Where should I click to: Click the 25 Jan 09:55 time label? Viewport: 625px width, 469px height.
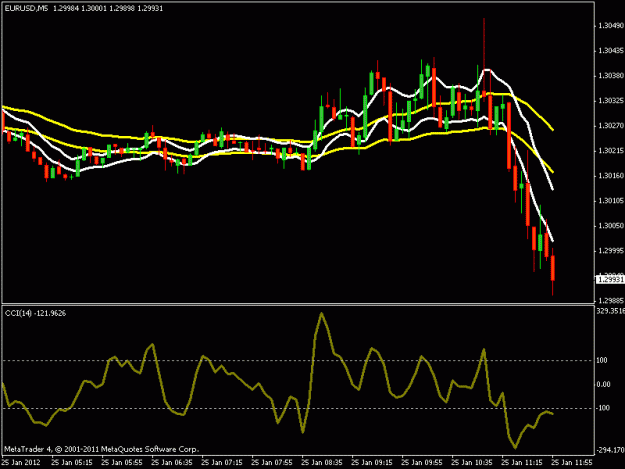point(422,463)
